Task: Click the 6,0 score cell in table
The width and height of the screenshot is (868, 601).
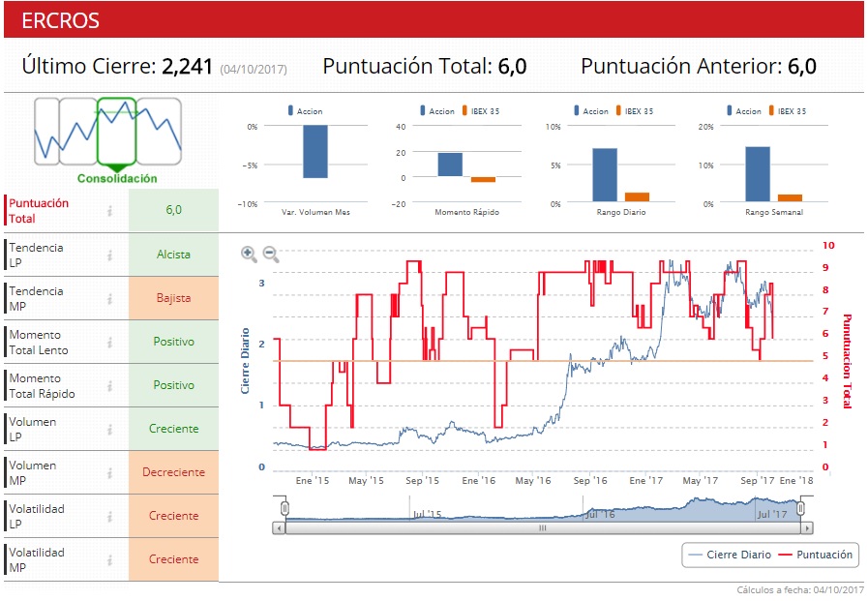Action: tap(173, 210)
